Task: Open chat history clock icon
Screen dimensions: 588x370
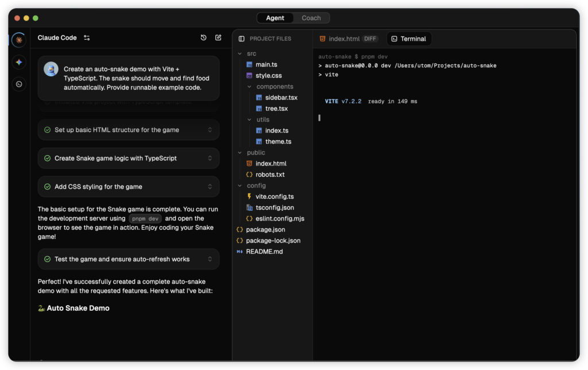Action: [203, 38]
